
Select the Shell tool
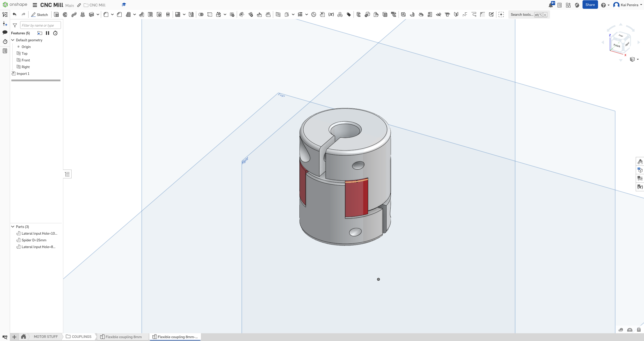150,14
